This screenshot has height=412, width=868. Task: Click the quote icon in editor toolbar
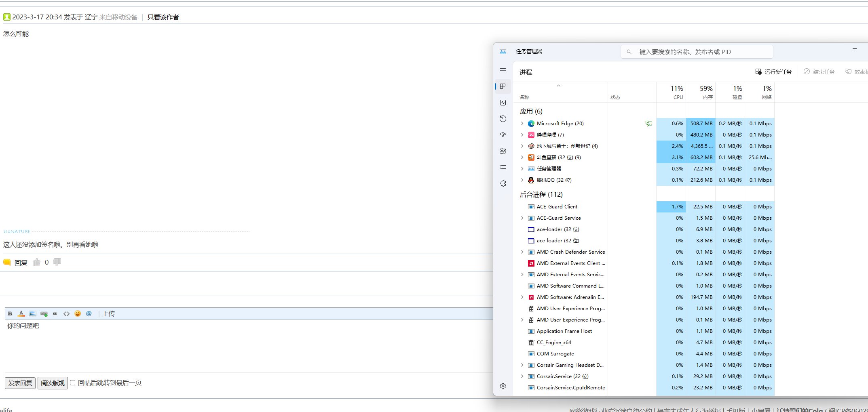[55, 313]
